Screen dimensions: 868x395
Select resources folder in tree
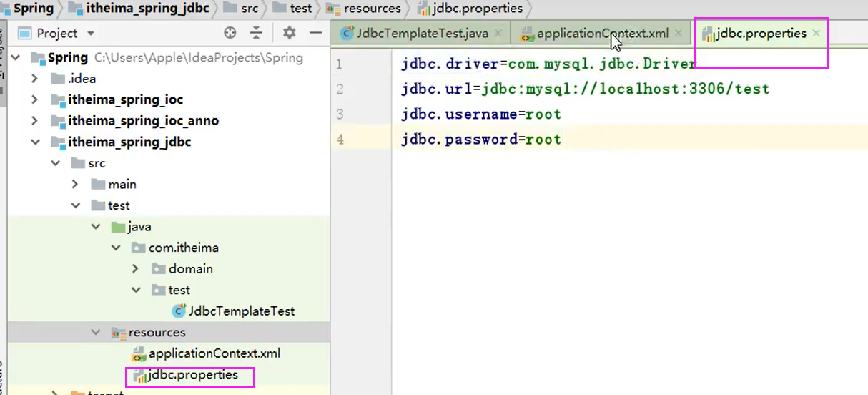pos(157,332)
